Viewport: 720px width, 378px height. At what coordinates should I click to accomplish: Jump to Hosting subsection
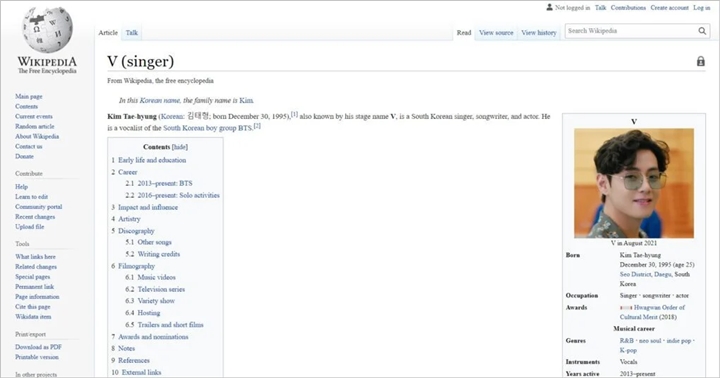pos(149,313)
